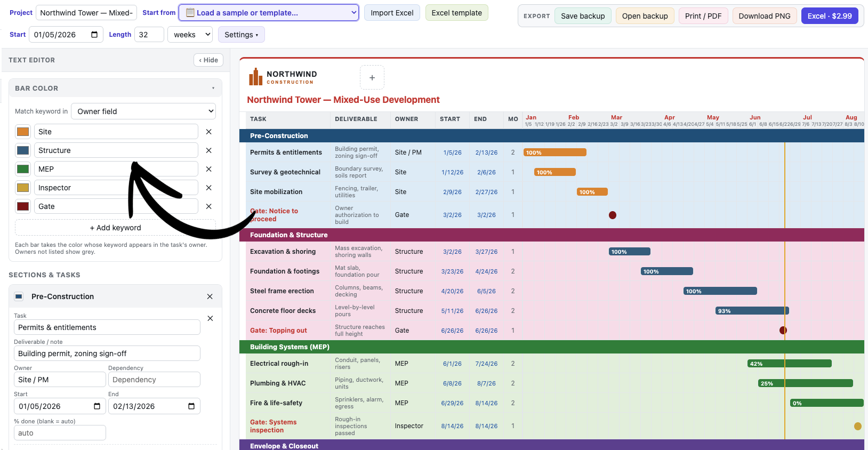The width and height of the screenshot is (868, 450).
Task: Edit the Gate keyword field
Action: pos(116,206)
